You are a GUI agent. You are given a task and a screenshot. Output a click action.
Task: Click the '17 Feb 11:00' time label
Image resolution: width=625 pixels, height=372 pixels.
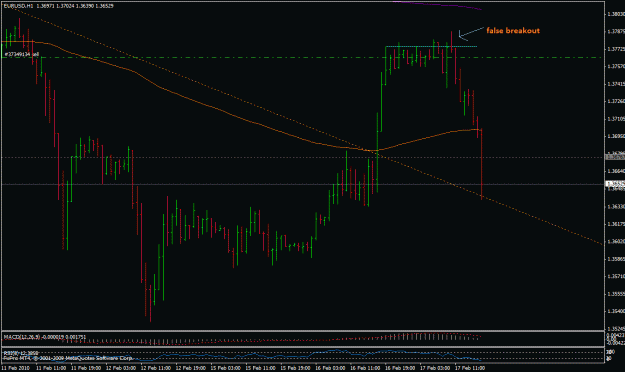[470, 368]
